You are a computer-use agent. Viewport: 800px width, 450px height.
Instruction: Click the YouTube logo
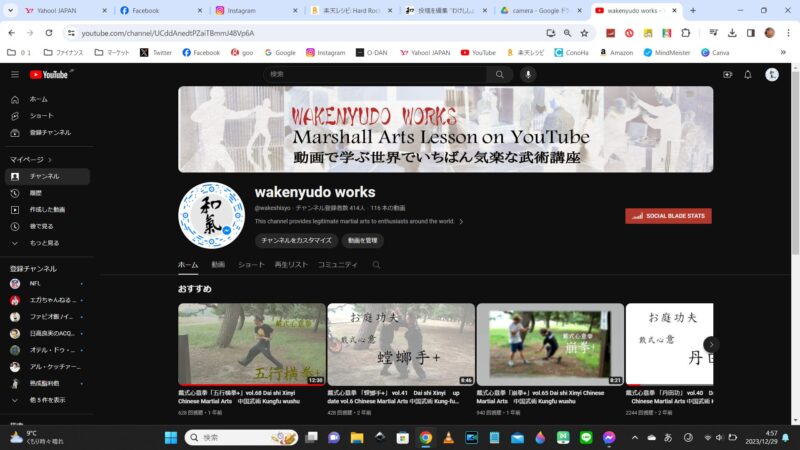[x=49, y=74]
